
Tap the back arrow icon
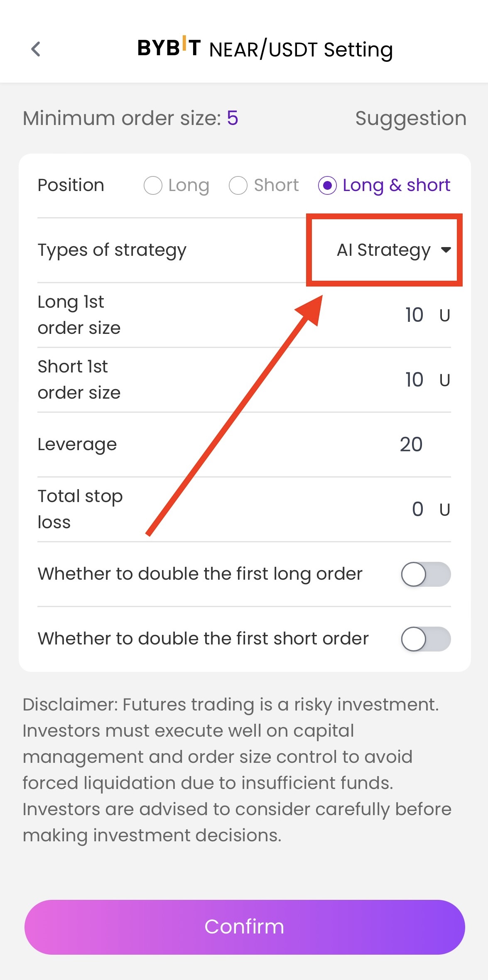coord(36,49)
